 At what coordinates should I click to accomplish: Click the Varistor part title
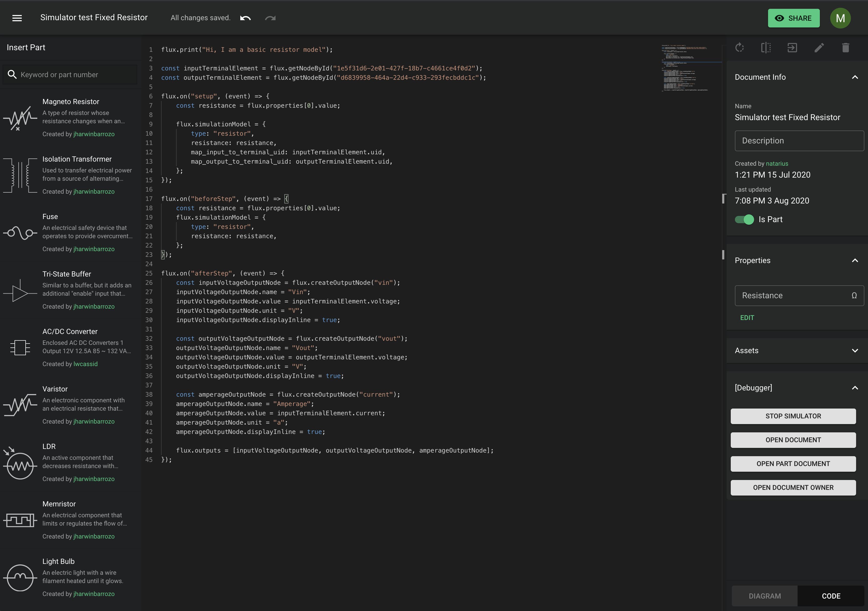point(55,389)
